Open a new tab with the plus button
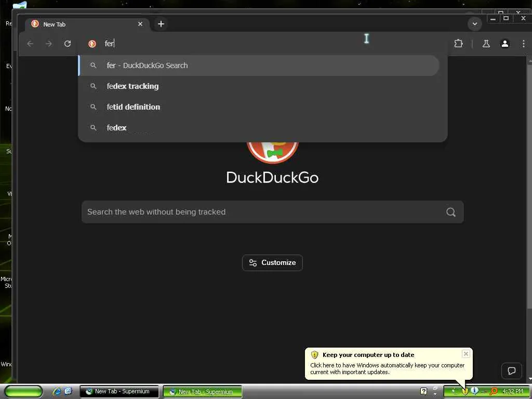Image resolution: width=532 pixels, height=399 pixels. click(x=161, y=24)
